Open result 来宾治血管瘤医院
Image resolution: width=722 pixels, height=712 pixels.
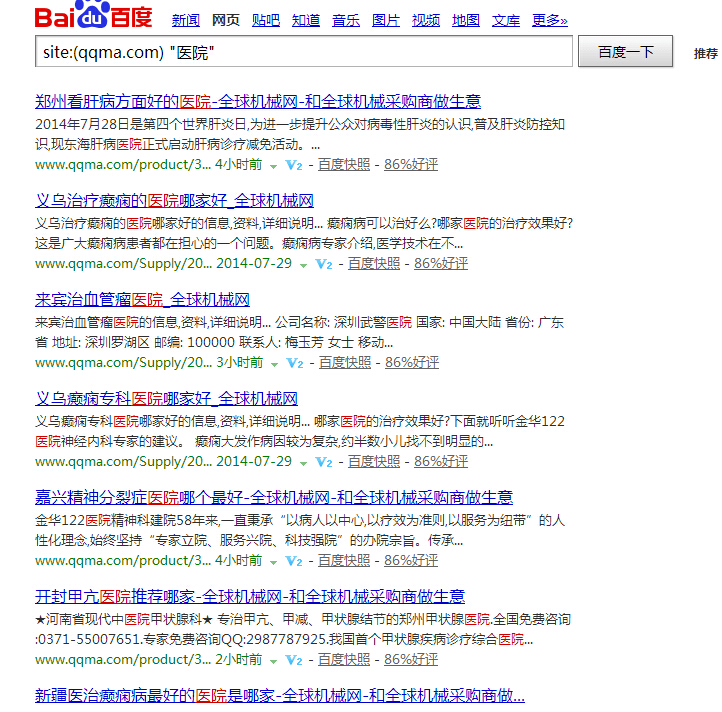click(142, 299)
